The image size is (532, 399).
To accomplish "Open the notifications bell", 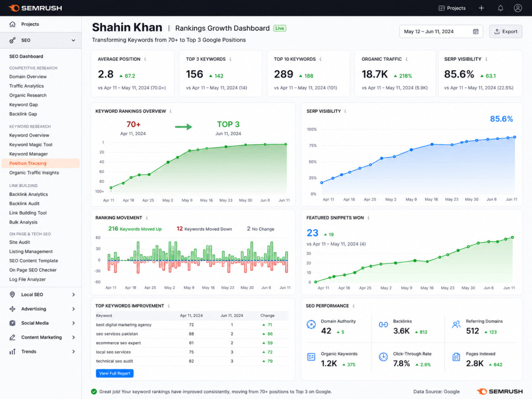I will click(x=501, y=8).
